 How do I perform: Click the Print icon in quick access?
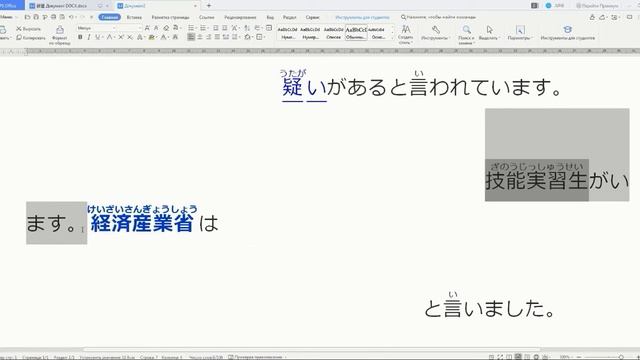click(53, 17)
